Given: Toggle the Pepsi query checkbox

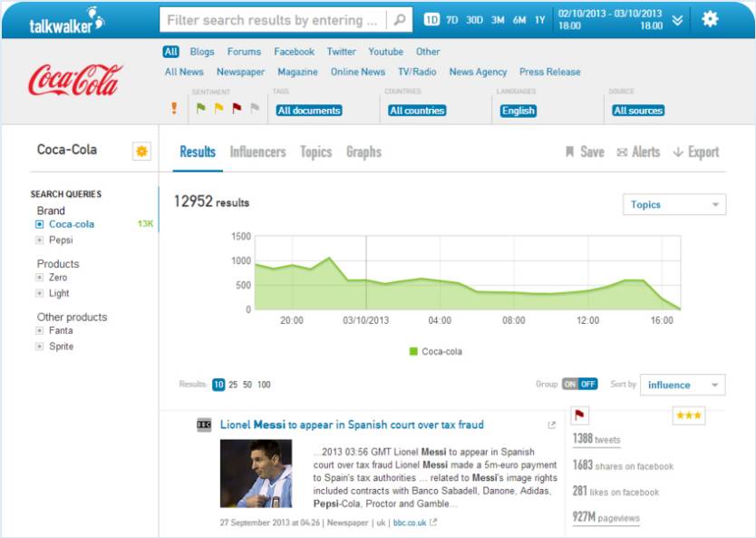Looking at the screenshot, I should 40,240.
